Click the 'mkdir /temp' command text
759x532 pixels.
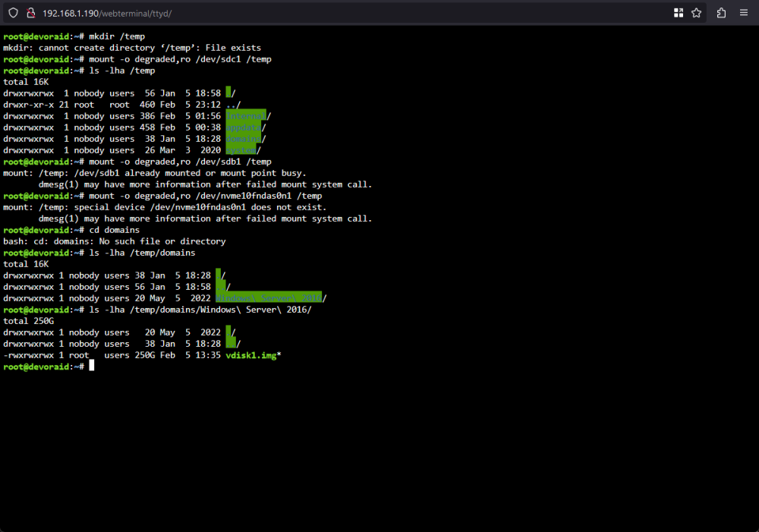coord(117,36)
